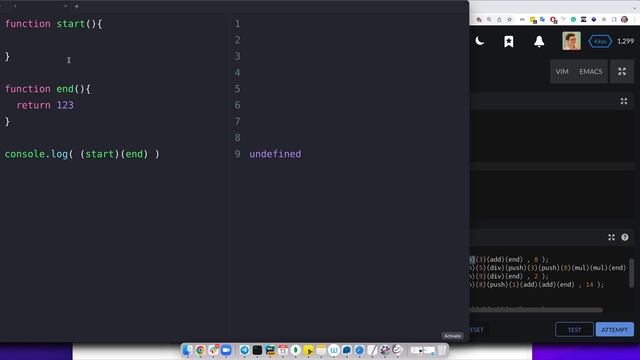
Task: Click the 'undefined' output on line 9
Action: [275, 154]
